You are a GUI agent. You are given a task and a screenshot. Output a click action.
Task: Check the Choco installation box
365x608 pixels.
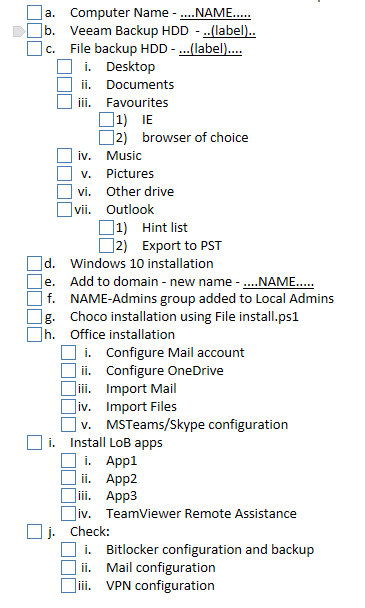coord(35,316)
